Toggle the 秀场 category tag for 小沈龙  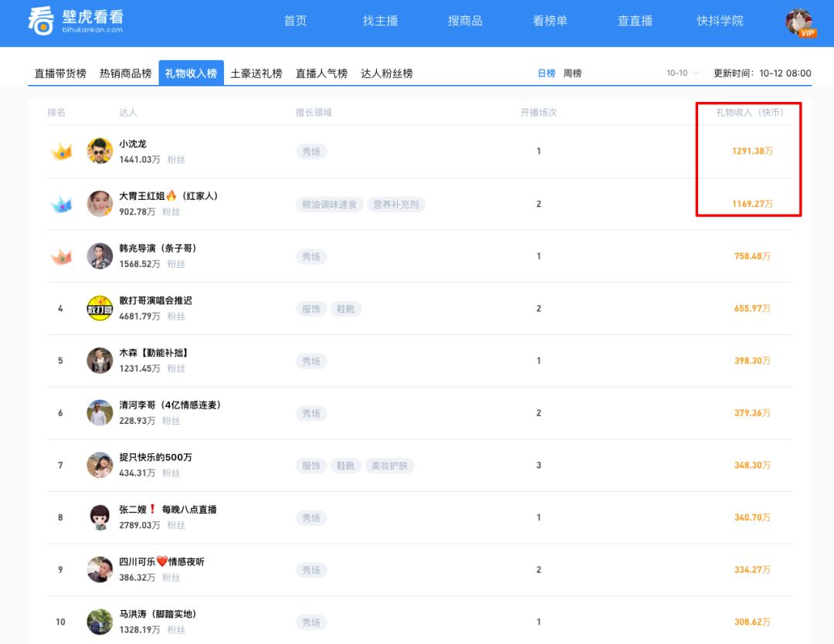click(311, 152)
